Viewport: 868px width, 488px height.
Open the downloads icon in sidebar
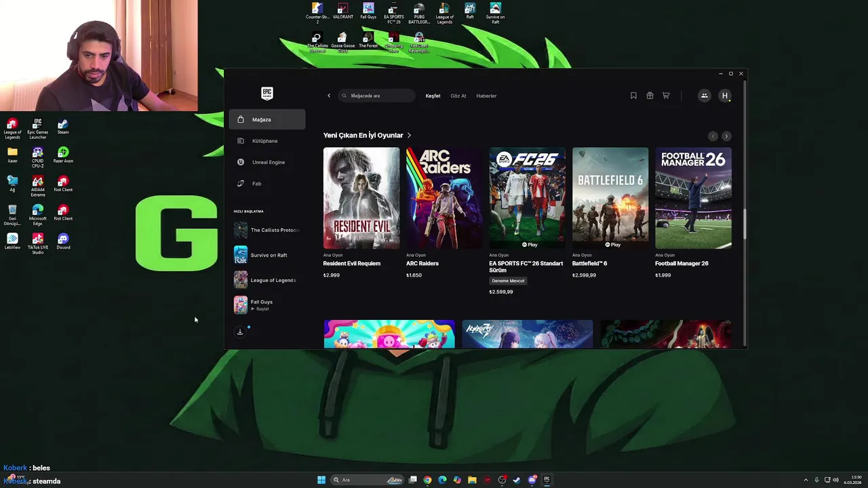pyautogui.click(x=240, y=332)
